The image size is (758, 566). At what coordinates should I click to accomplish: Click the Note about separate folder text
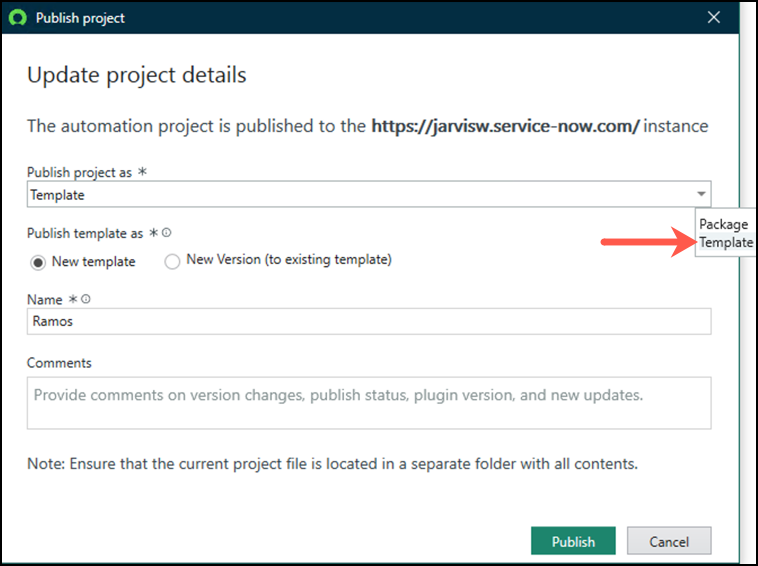[332, 464]
